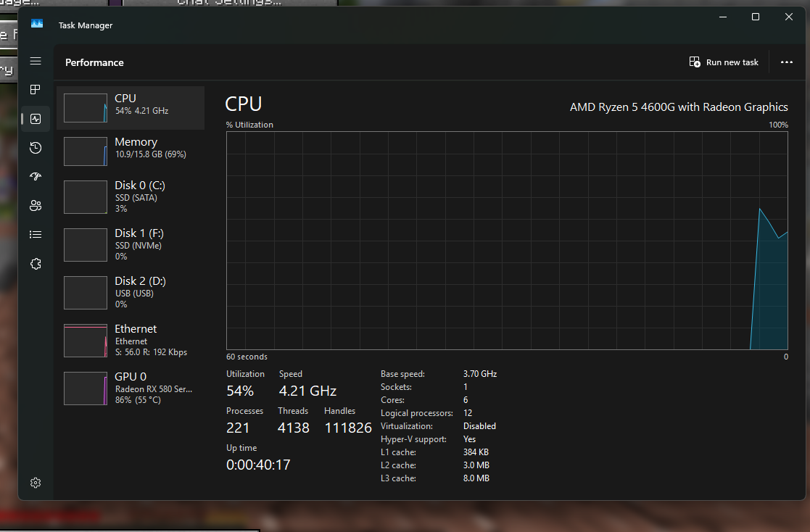Click Run new task button
Screen dimensions: 810x532
tap(724, 62)
